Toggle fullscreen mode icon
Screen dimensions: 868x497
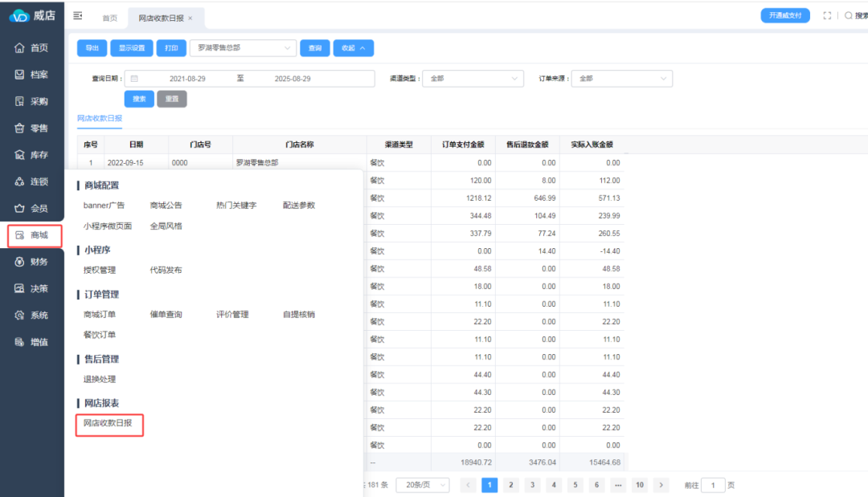click(x=827, y=16)
